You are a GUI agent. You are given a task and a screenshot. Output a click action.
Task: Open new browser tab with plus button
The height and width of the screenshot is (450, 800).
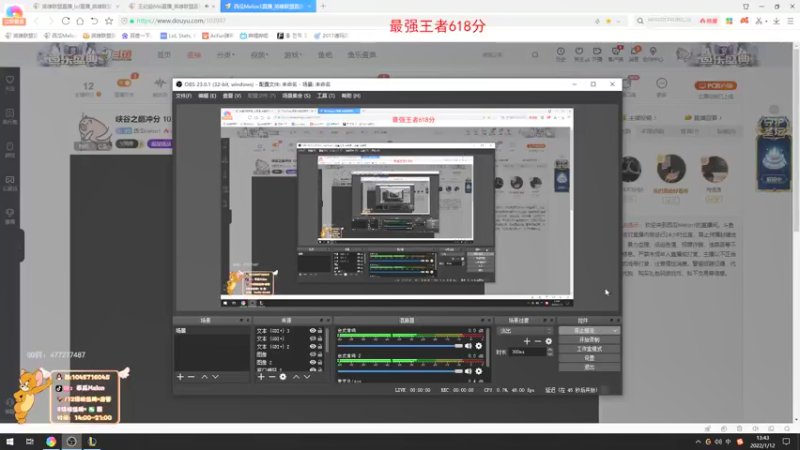323,6
